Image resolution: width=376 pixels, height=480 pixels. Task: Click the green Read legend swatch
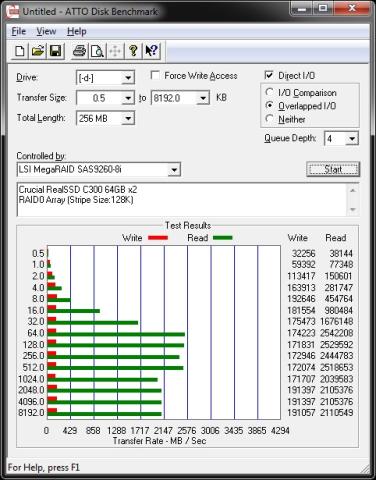(x=222, y=238)
